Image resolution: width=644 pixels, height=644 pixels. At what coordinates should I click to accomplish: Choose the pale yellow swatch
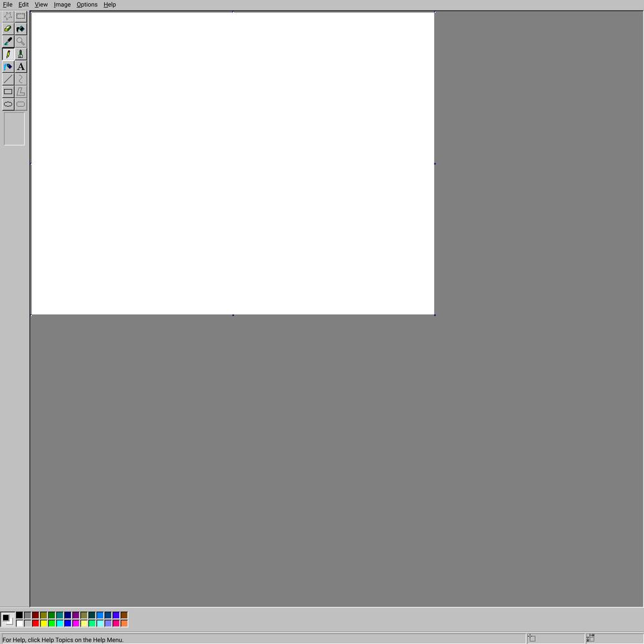click(x=84, y=623)
